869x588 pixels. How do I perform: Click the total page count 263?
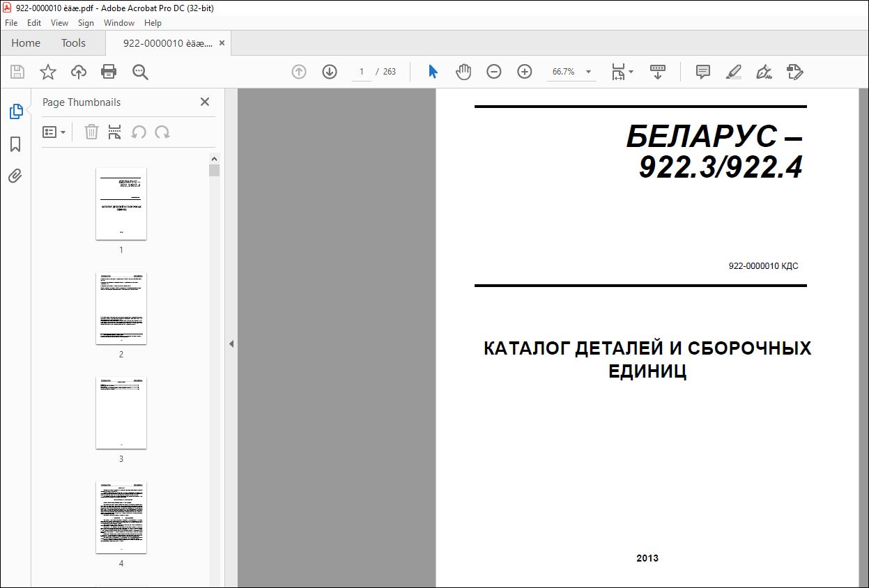point(390,72)
